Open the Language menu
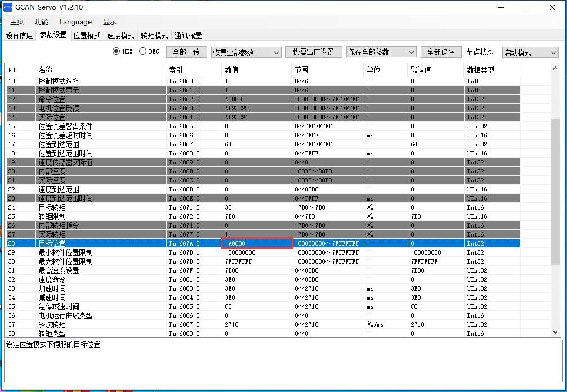The width and height of the screenshot is (567, 392). pos(75,21)
